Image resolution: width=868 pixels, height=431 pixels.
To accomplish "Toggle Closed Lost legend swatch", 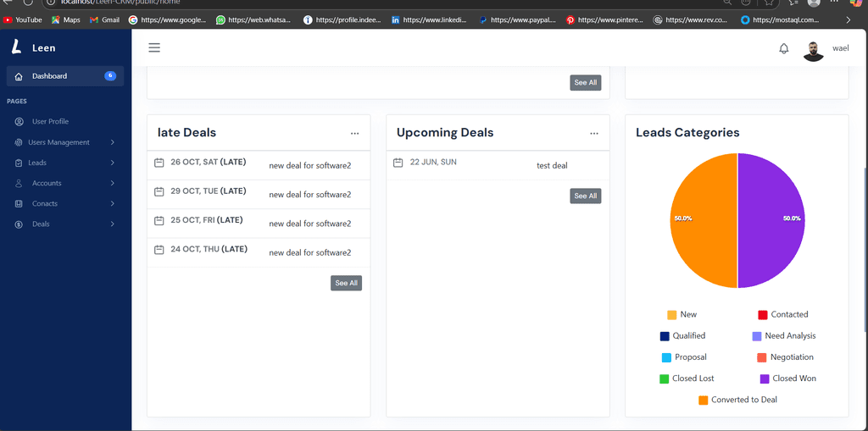I will click(x=665, y=379).
